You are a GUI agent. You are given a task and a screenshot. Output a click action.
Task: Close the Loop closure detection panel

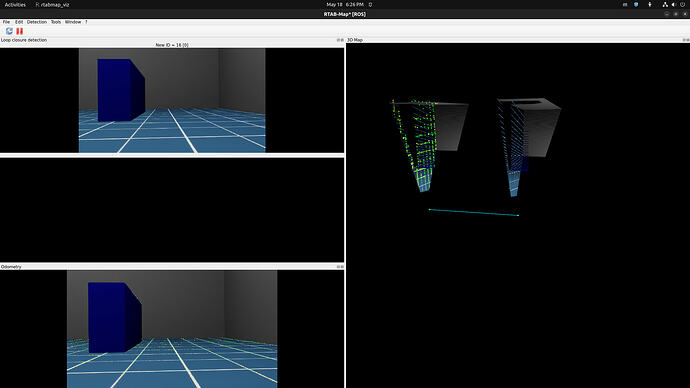click(342, 40)
